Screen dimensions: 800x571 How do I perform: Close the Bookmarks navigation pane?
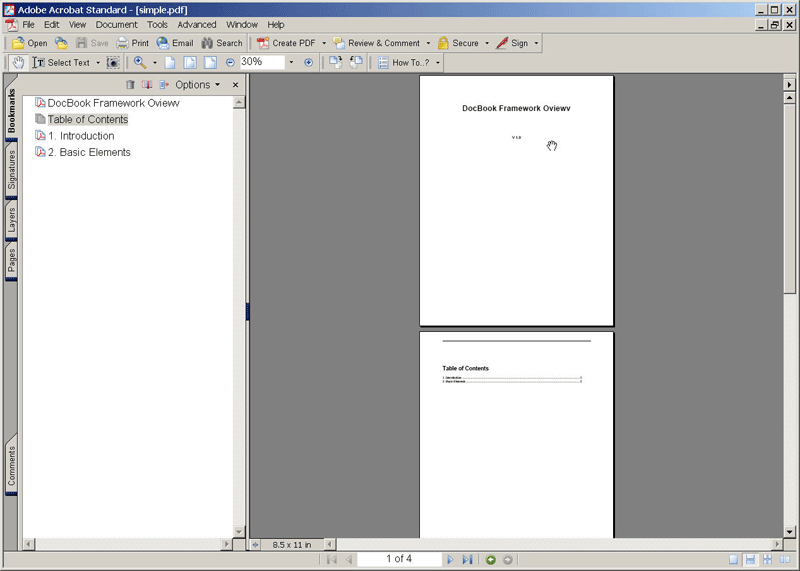point(235,85)
